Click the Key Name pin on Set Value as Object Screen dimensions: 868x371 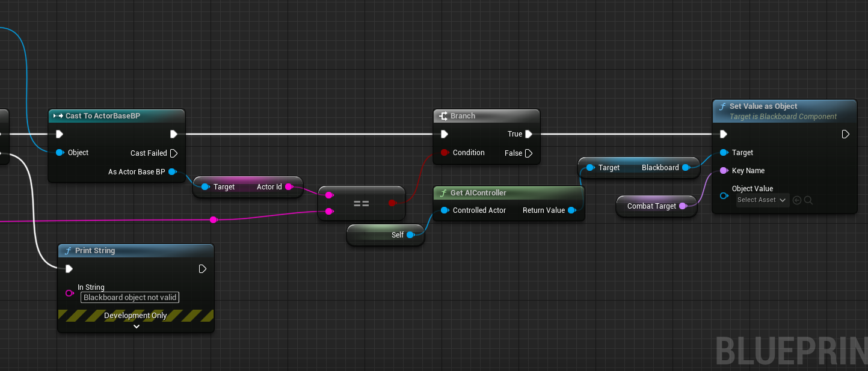pyautogui.click(x=724, y=171)
